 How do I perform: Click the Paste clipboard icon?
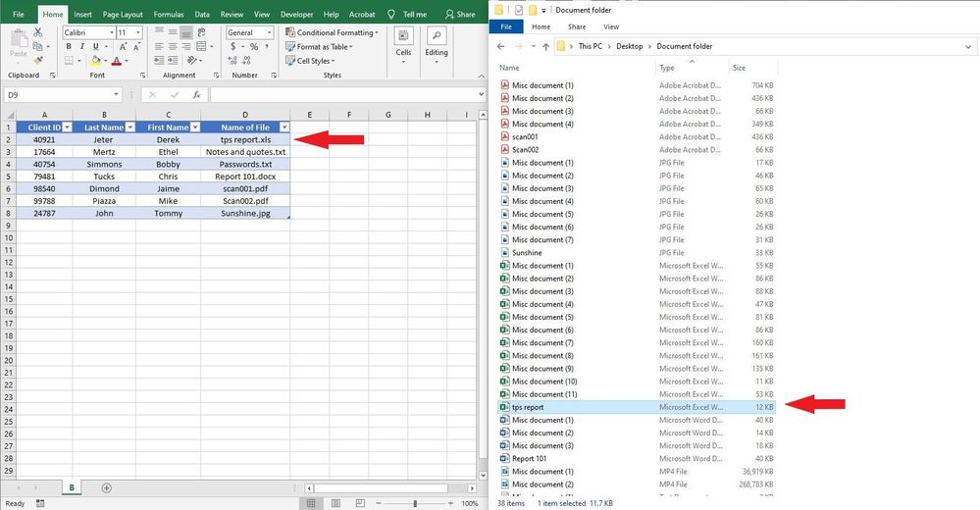coord(19,39)
